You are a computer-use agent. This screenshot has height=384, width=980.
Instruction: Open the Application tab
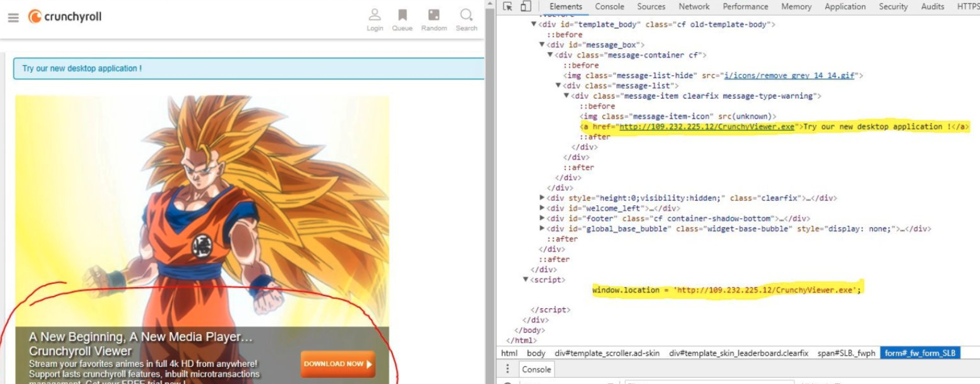click(x=845, y=7)
